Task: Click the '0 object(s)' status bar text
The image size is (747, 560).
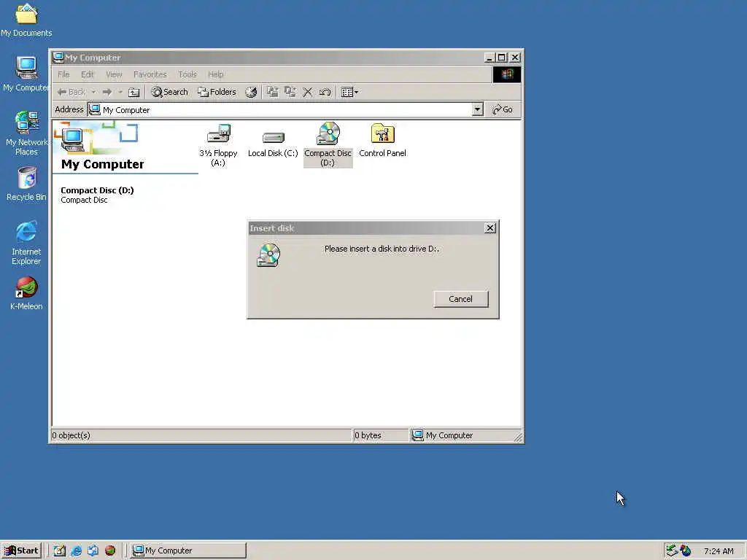Action: pyautogui.click(x=71, y=435)
